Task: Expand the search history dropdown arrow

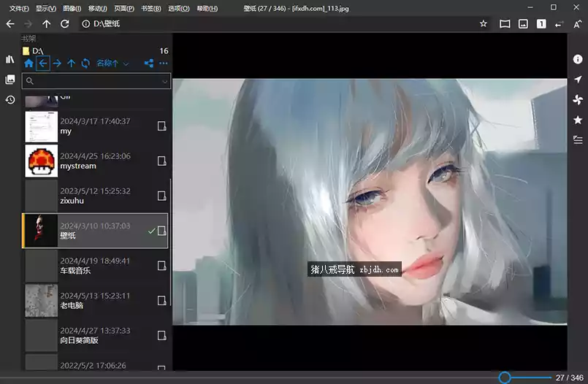Action: click(164, 81)
